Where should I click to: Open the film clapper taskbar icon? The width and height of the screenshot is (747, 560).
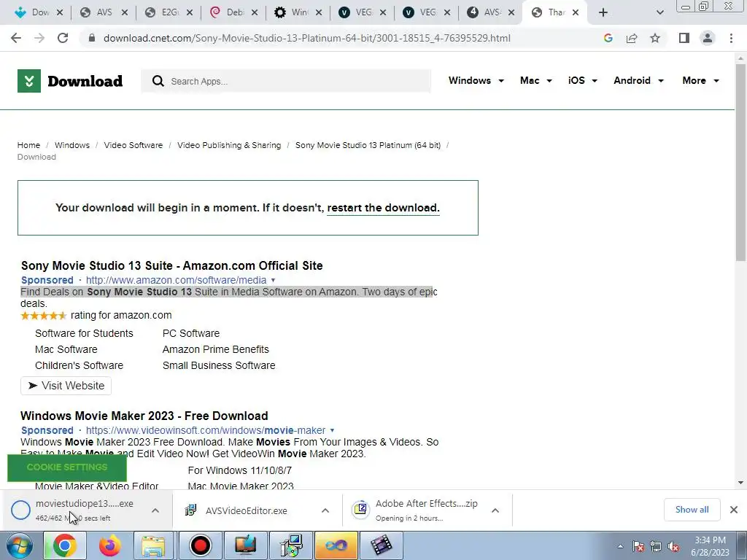point(381,545)
